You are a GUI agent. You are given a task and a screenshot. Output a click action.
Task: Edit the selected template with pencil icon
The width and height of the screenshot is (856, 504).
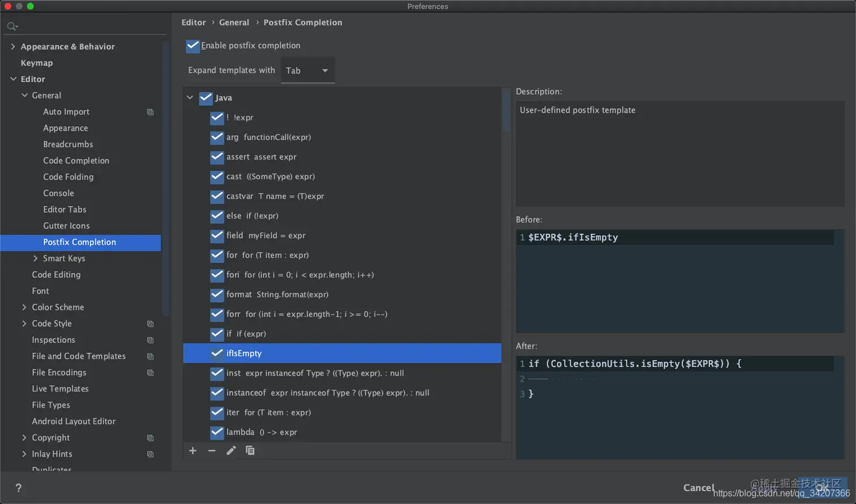pyautogui.click(x=231, y=450)
